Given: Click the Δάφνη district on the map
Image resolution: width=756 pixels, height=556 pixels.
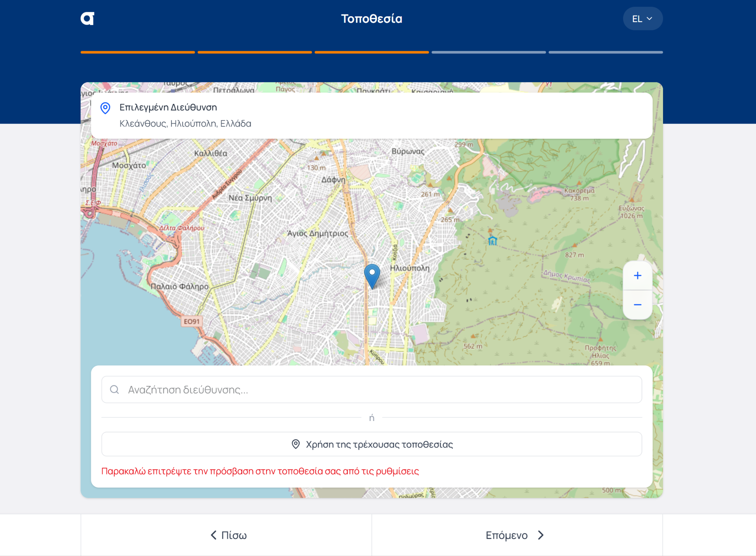Looking at the screenshot, I should (x=333, y=181).
